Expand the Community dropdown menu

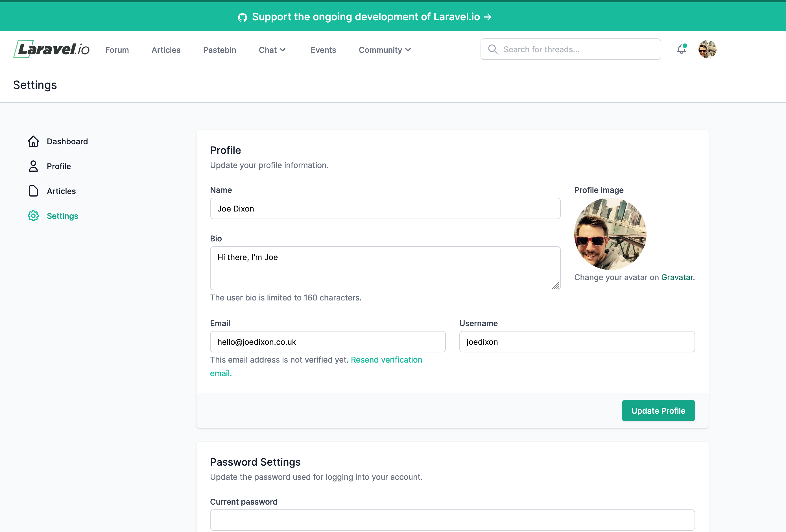coord(385,50)
